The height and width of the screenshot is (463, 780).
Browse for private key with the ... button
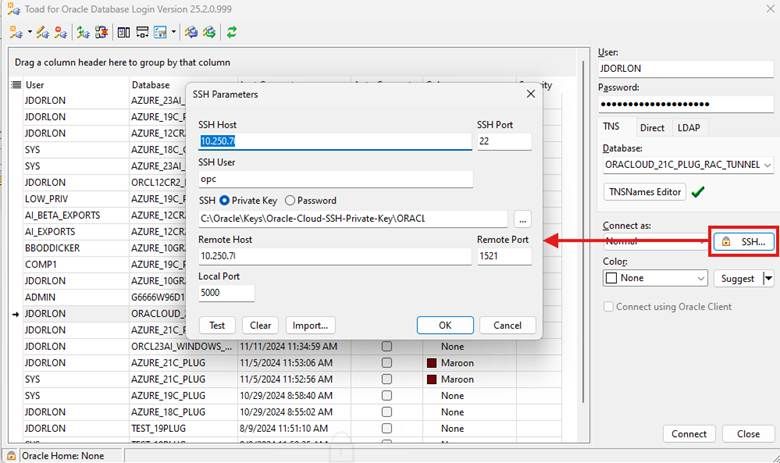522,218
